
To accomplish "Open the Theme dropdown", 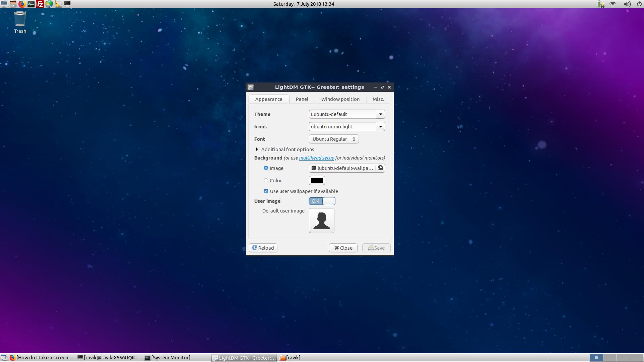I will (380, 114).
